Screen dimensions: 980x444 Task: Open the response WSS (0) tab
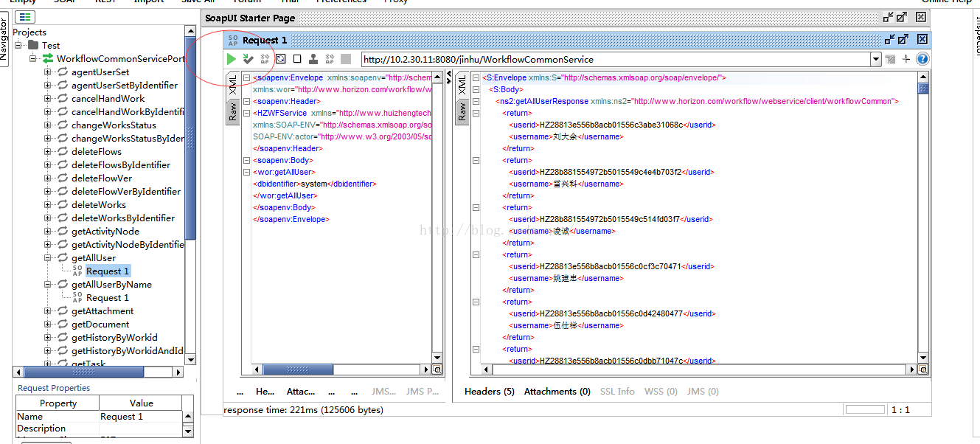point(661,391)
